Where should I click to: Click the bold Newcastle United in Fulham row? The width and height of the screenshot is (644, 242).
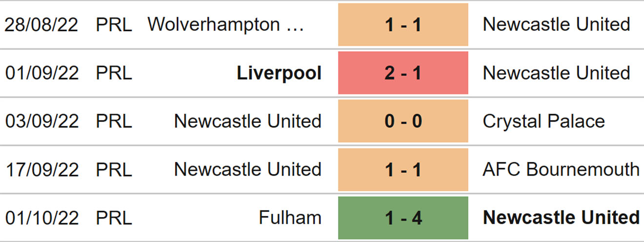tap(561, 218)
